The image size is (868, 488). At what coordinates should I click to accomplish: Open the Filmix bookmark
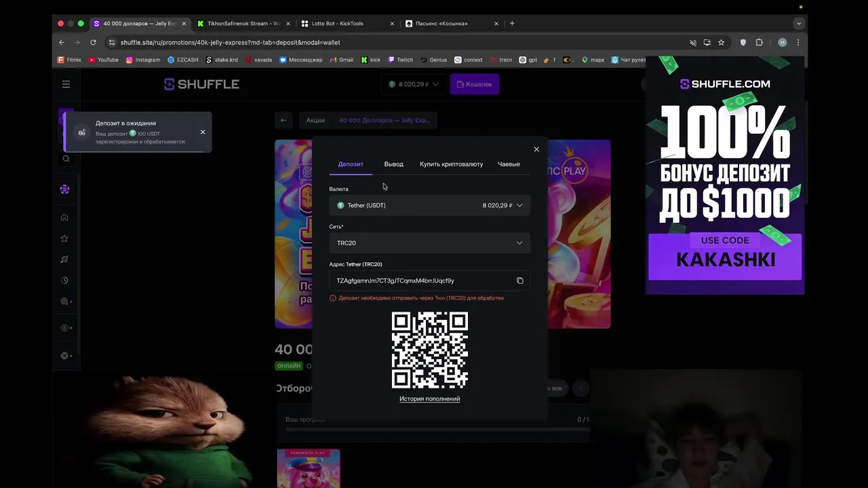tap(69, 60)
